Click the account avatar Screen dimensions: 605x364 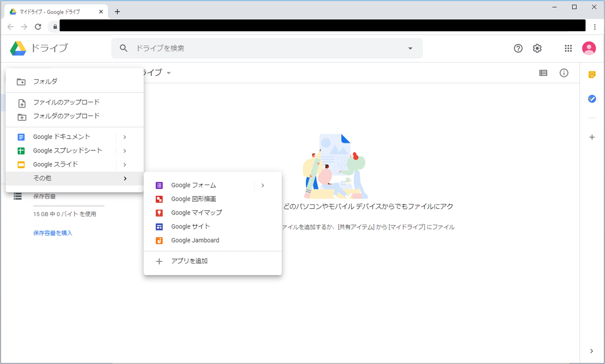pyautogui.click(x=589, y=48)
